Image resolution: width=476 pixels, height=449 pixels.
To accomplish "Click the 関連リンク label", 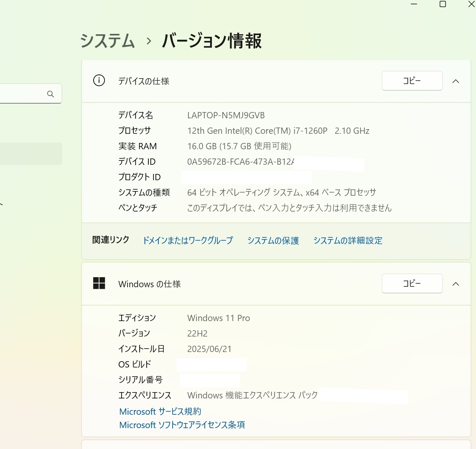I will coord(111,240).
